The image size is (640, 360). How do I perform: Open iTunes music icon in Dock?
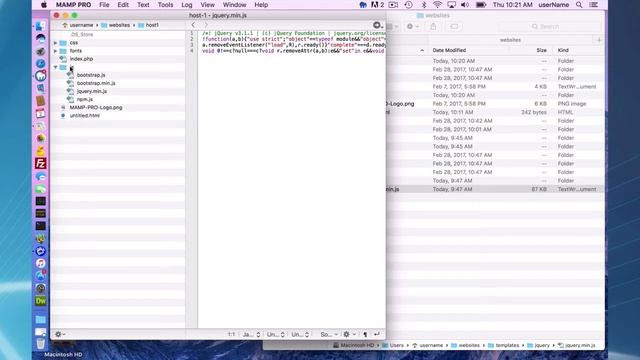tap(40, 263)
